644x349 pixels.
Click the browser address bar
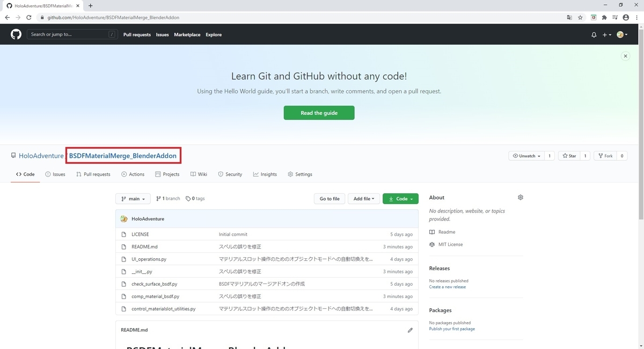click(x=301, y=17)
